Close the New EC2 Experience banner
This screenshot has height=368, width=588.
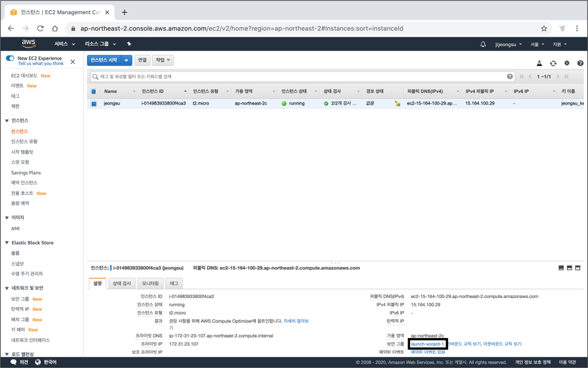pyautogui.click(x=73, y=62)
